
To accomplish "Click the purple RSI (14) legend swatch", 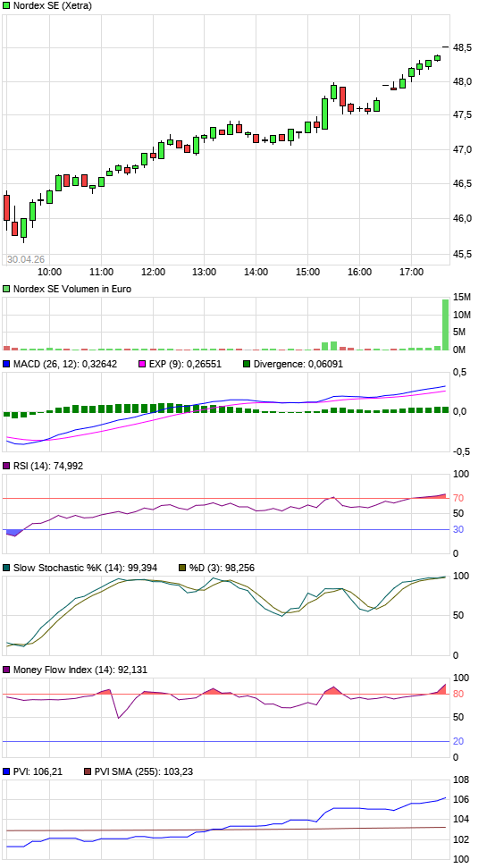I will (6, 466).
